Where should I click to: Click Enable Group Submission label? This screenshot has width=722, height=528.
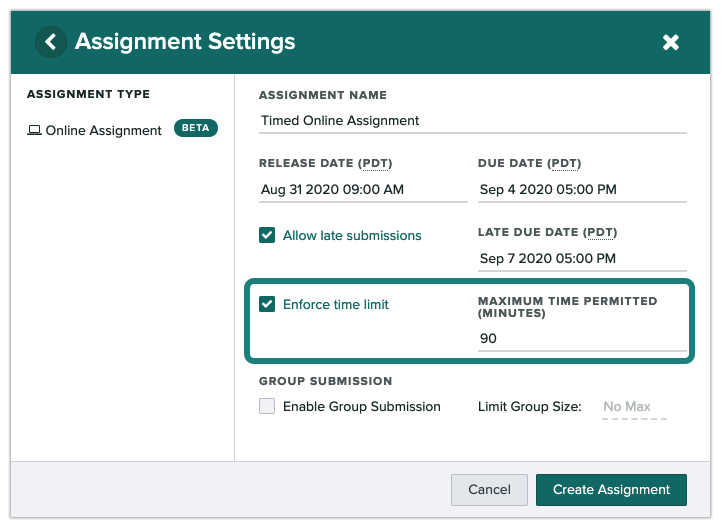(361, 407)
